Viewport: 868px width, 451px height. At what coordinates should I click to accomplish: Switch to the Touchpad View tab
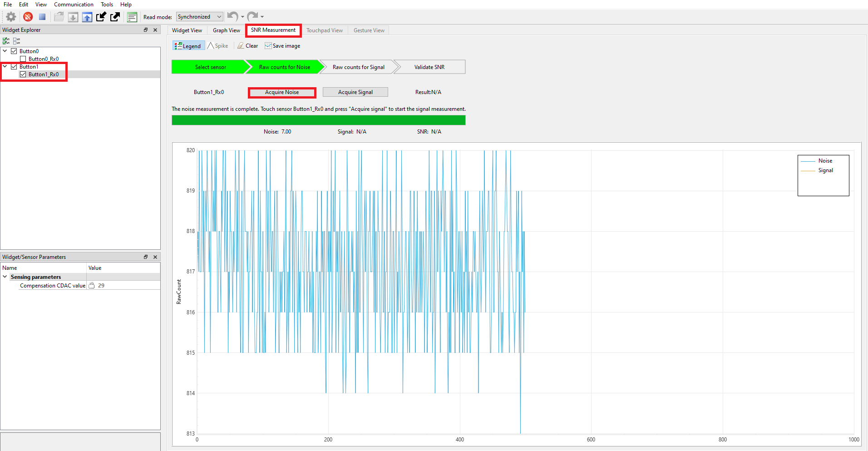[325, 30]
